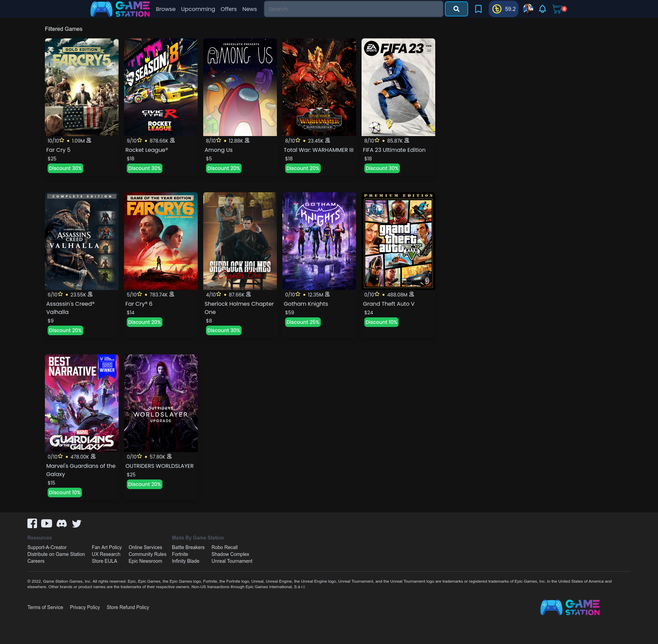Open the UX Research link
This screenshot has height=644, width=658.
[x=106, y=554]
